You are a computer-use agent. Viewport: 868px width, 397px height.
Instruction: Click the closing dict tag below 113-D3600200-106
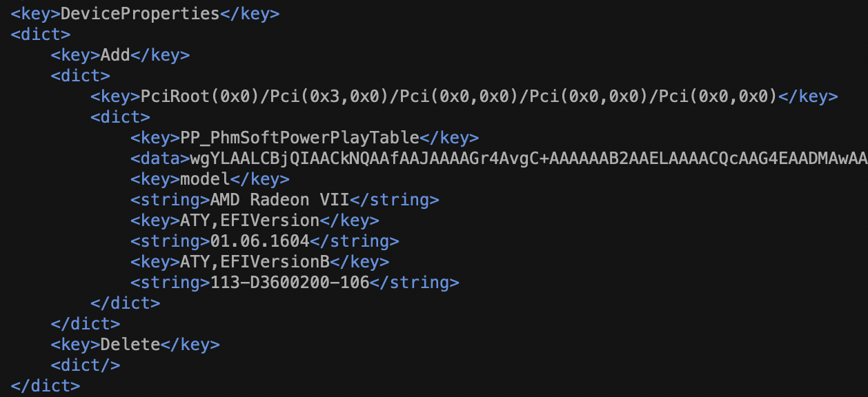[x=126, y=303]
